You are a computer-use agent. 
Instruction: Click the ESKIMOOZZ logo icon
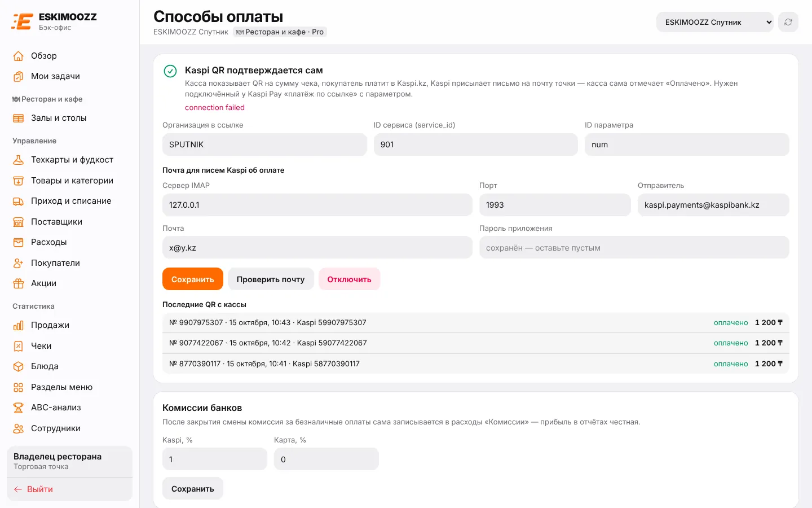(22, 21)
